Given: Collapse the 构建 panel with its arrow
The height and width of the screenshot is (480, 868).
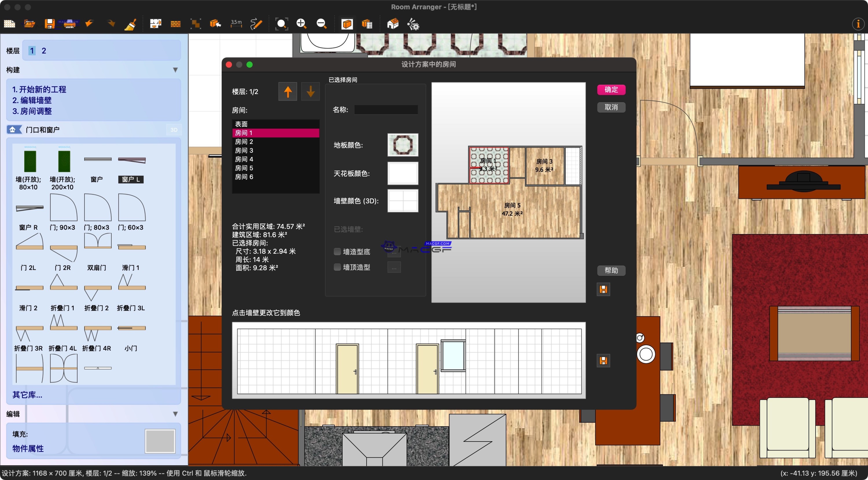Looking at the screenshot, I should [x=176, y=70].
